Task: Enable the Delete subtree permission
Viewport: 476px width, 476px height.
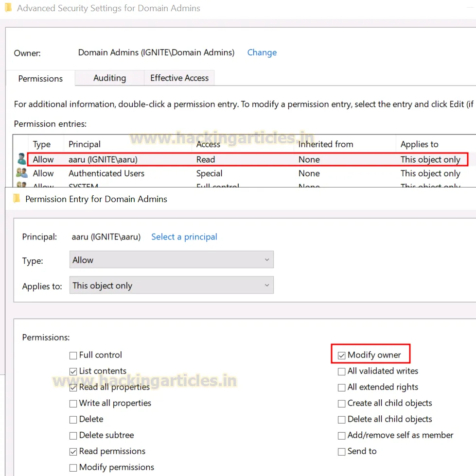Action: 73,435
